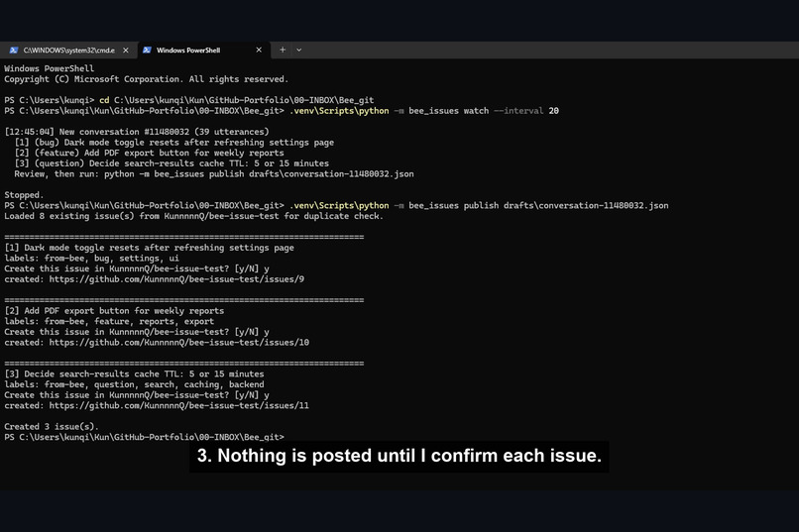Click the Copyright Microsoft Corporation line
799x532 pixels.
coord(147,79)
